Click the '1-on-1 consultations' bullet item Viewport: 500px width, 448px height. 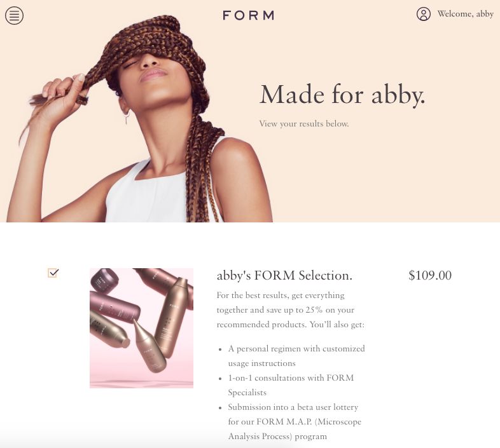pyautogui.click(x=291, y=385)
